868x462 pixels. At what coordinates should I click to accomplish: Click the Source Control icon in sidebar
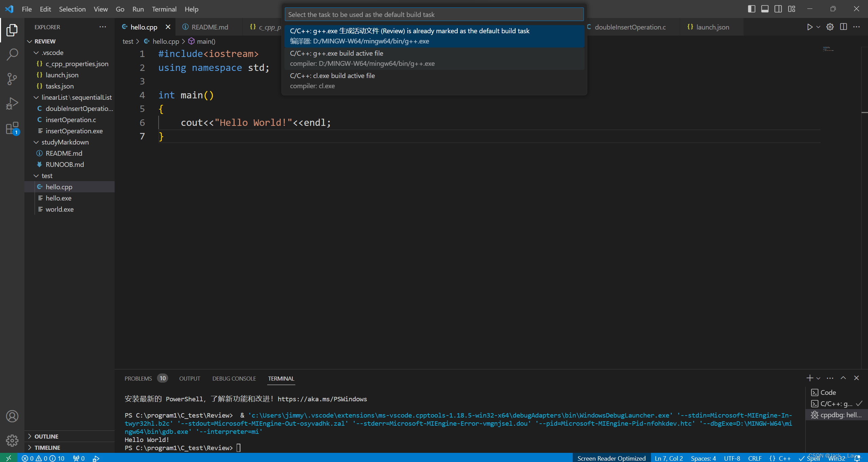point(13,79)
